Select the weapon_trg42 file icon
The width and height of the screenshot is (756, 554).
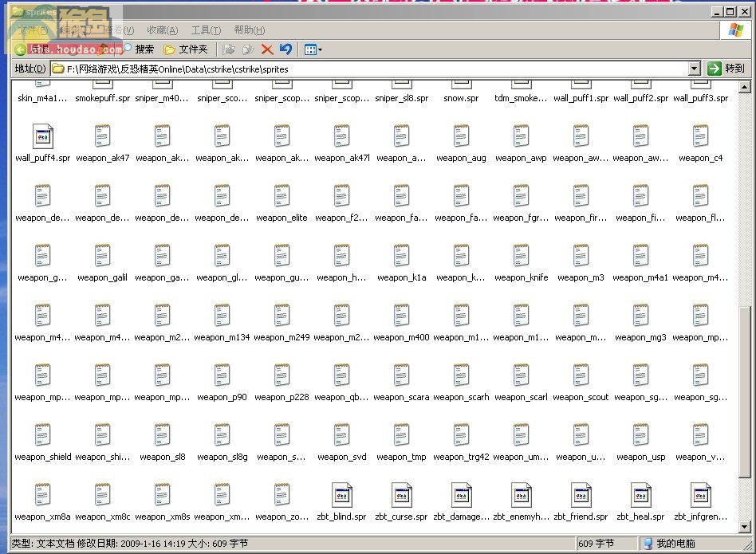coord(461,435)
